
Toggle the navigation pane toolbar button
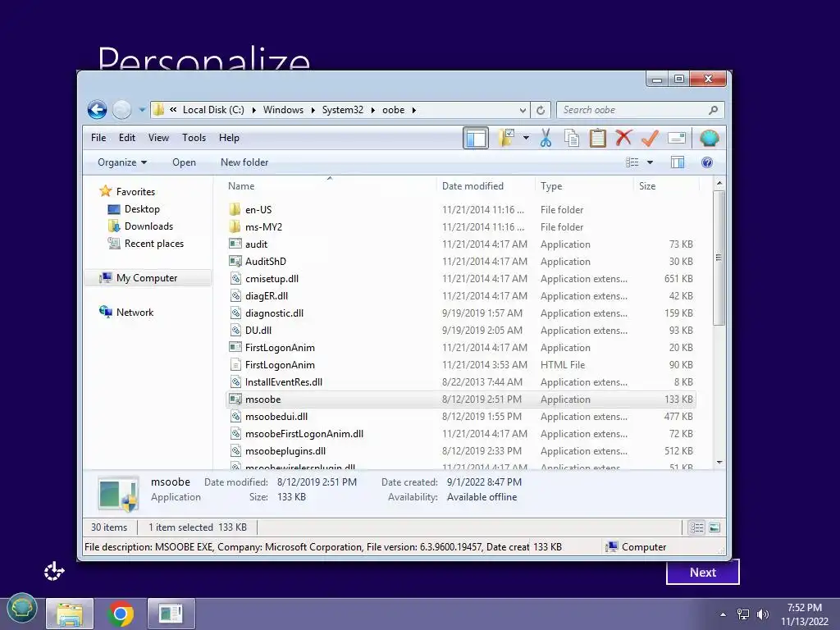476,138
